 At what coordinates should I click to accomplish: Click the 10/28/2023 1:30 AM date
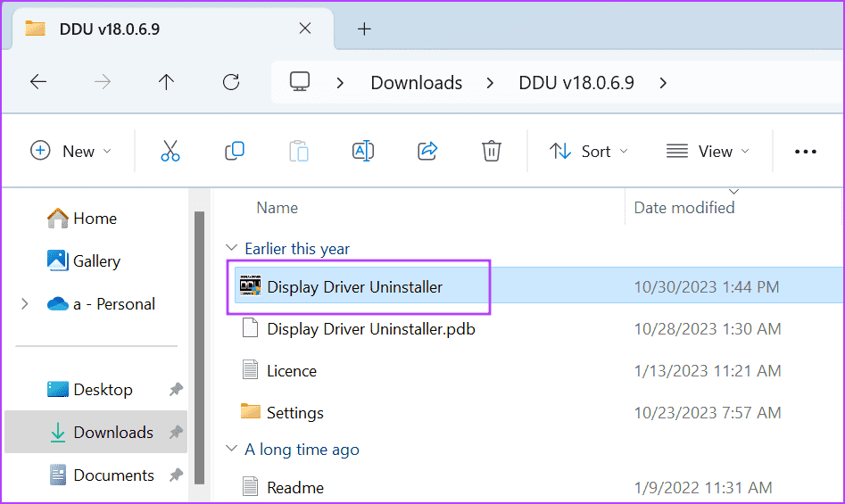coord(708,329)
